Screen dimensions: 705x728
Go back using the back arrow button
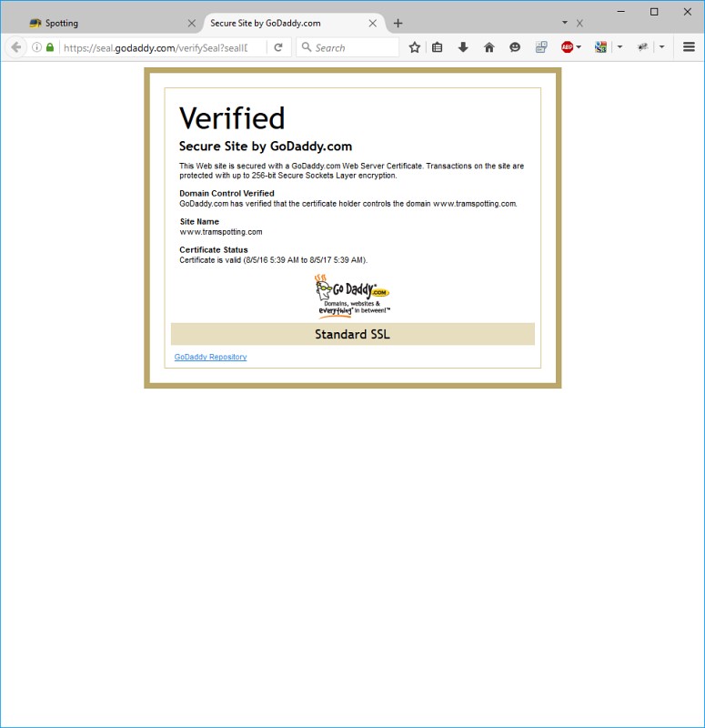(15, 47)
